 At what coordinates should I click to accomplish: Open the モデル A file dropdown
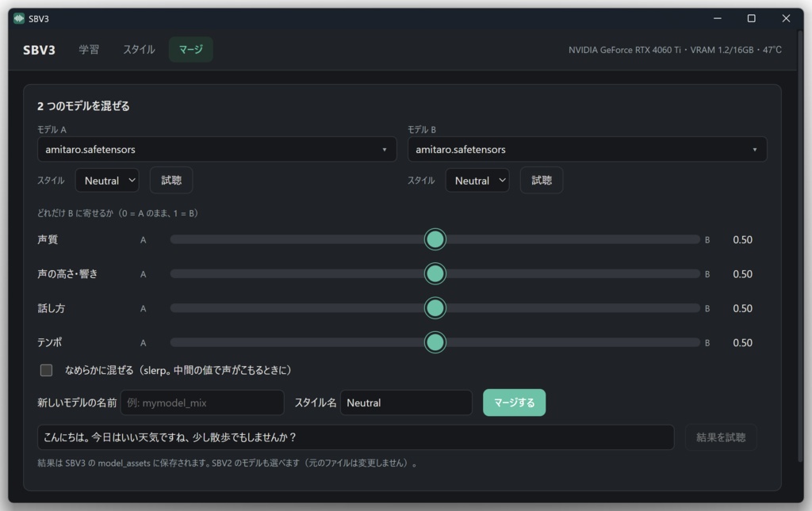(x=217, y=150)
